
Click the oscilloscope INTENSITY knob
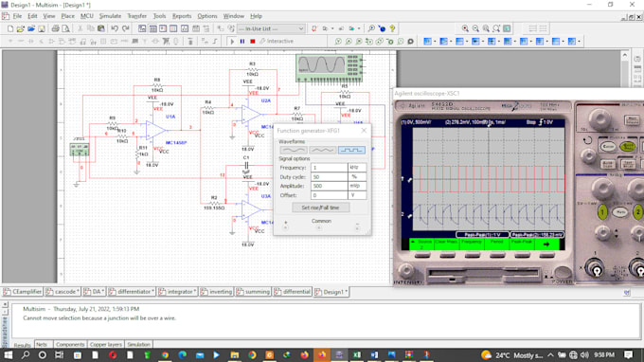(406, 270)
